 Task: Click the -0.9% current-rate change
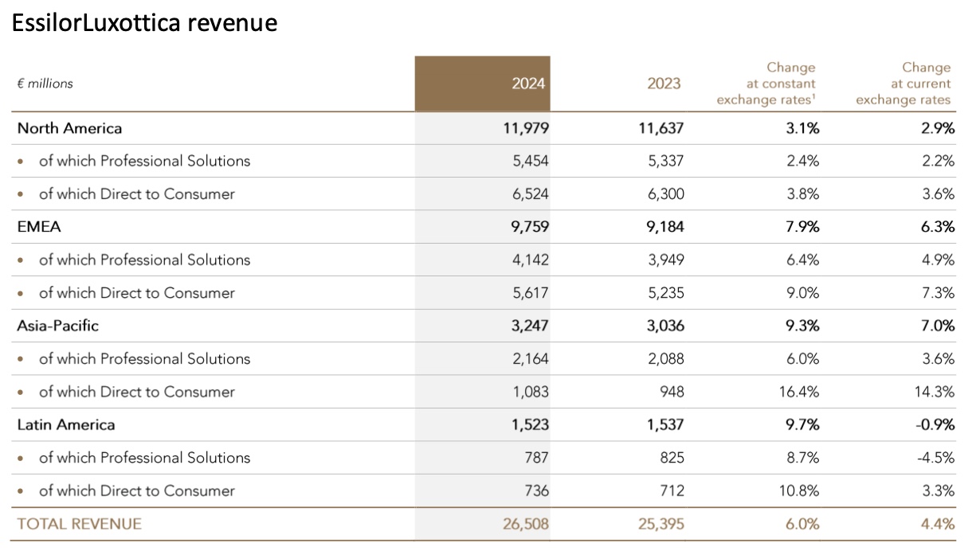[x=934, y=424]
